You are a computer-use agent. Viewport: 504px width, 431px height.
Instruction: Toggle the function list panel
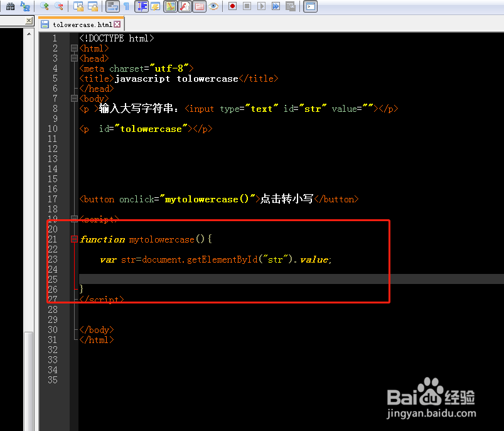coord(185,6)
